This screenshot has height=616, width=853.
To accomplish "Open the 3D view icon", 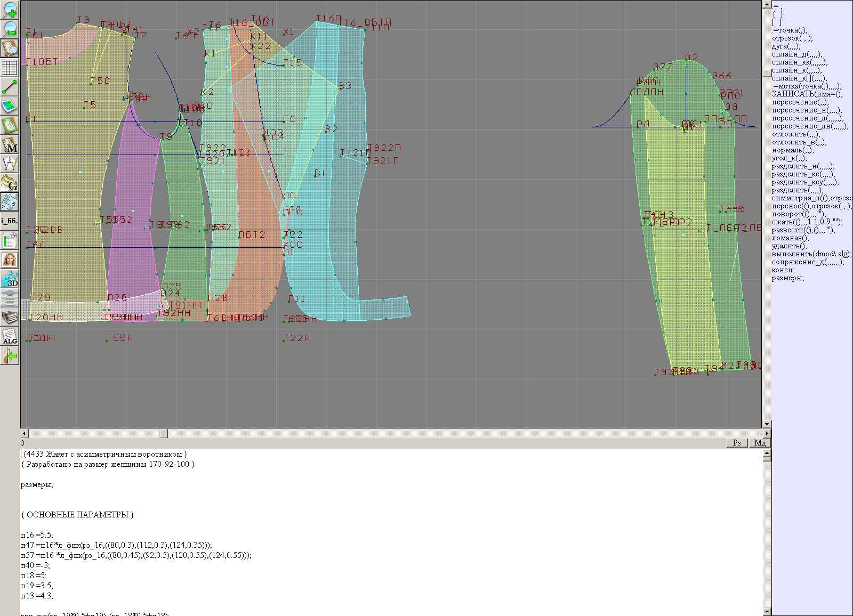I will 10,279.
